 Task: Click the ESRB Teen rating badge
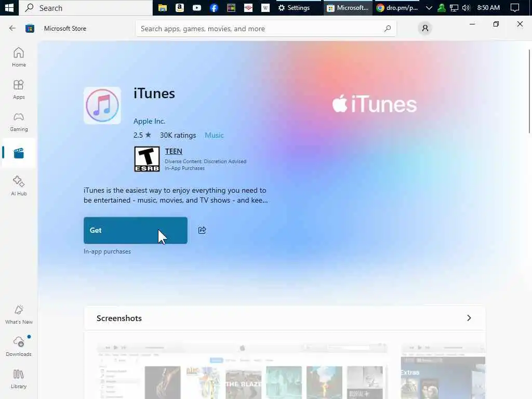(147, 159)
